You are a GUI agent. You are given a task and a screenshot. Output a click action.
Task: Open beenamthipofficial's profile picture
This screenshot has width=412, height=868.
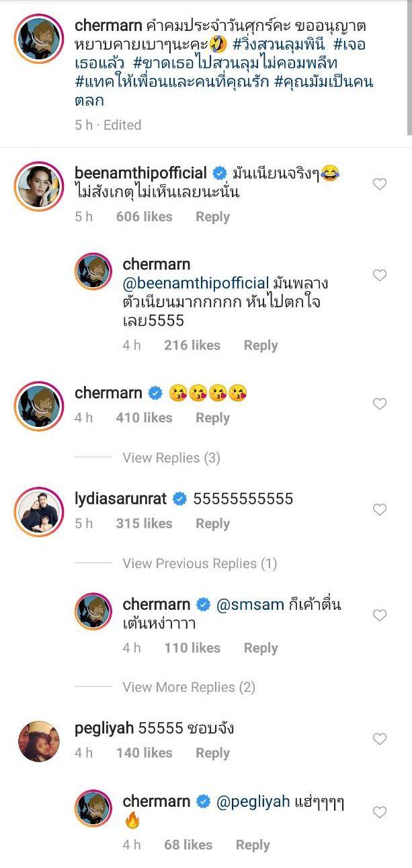39,185
